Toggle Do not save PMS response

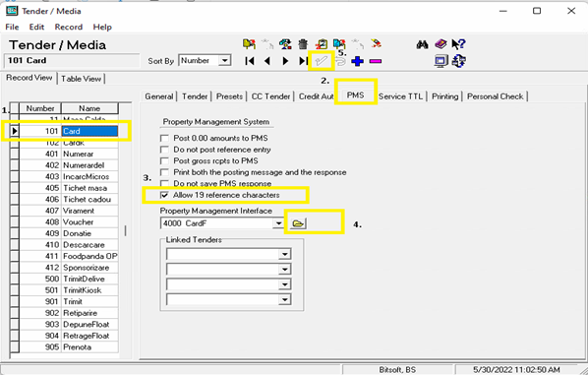[164, 183]
